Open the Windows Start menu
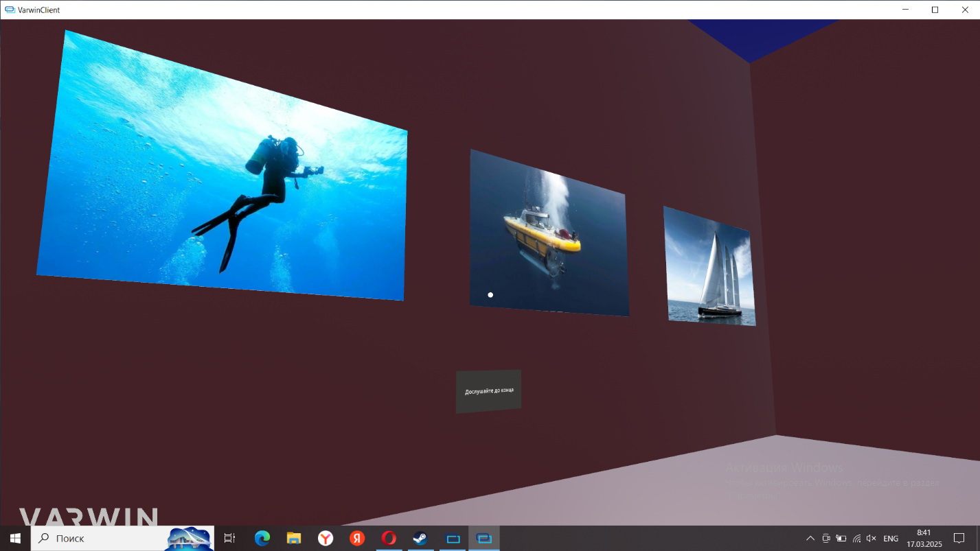980x551 pixels. pos(15,539)
